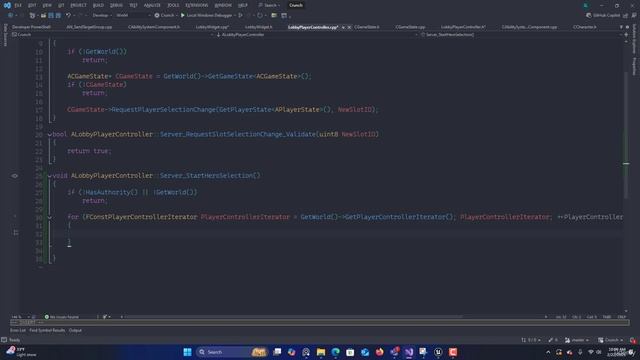This screenshot has width=640, height=360.
Task: Switch to the LobbyWidget.cpp tab
Action: [x=212, y=27]
